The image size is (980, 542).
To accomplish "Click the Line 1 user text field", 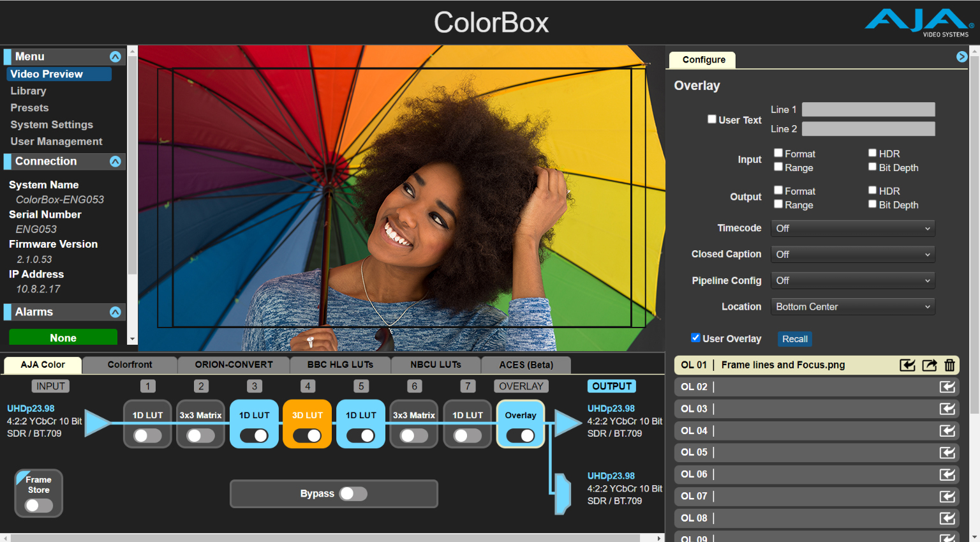I will tap(868, 109).
